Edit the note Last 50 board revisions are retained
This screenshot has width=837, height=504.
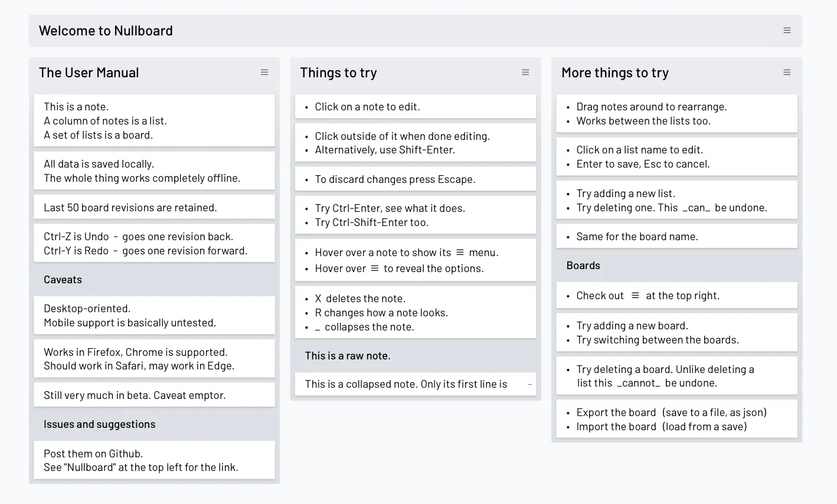(x=130, y=207)
